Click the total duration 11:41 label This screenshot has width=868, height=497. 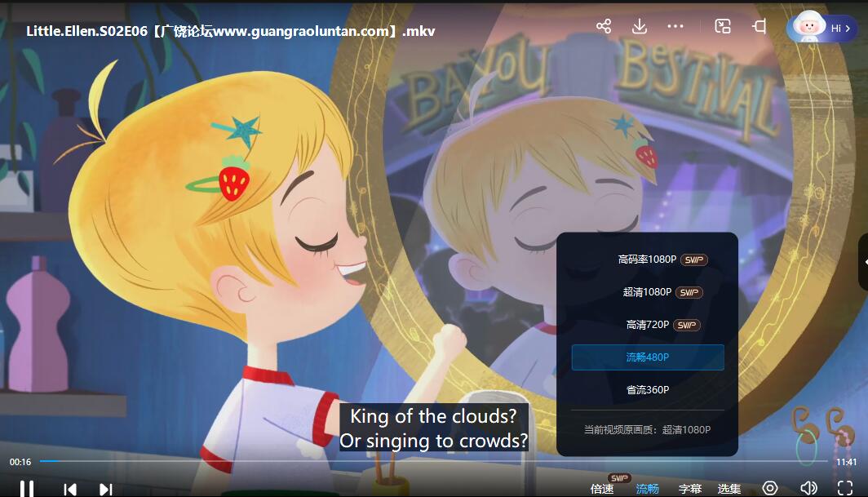click(x=847, y=462)
